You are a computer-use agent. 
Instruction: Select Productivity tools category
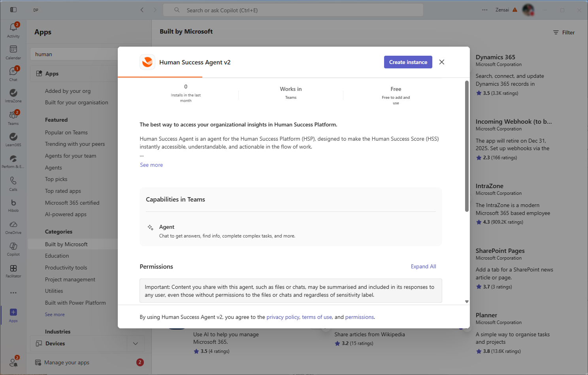pyautogui.click(x=66, y=268)
